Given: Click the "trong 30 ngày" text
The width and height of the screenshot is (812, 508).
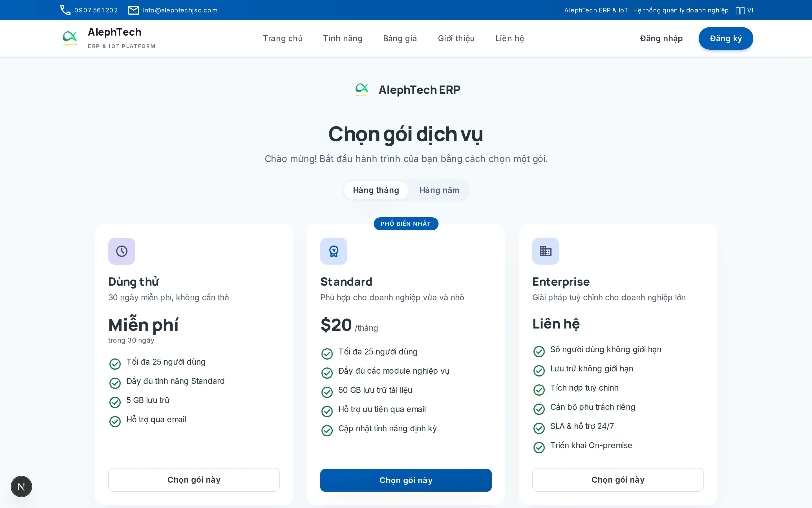Looking at the screenshot, I should [131, 340].
